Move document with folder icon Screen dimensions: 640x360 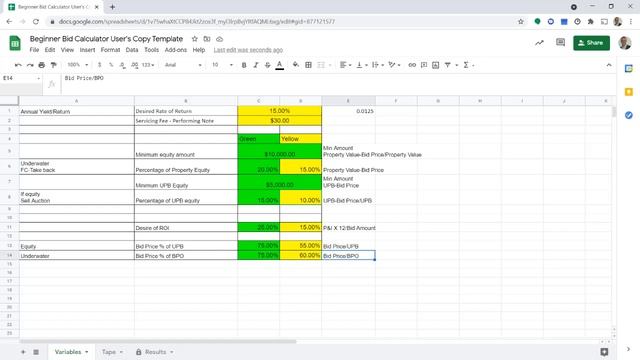click(207, 39)
